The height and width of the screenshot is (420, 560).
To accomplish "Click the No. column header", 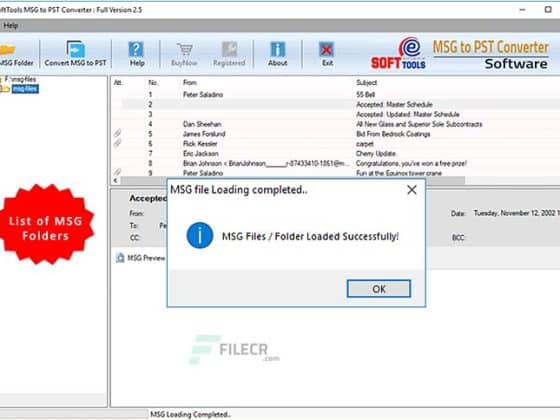I will (153, 82).
